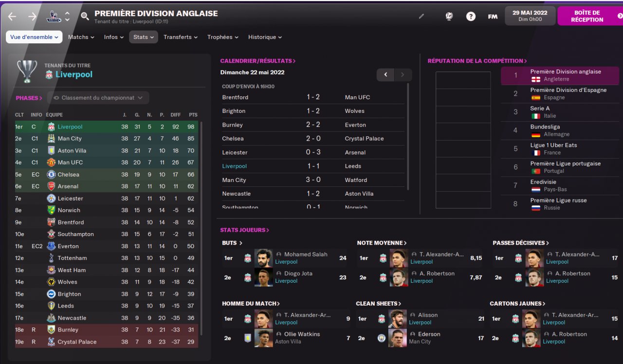Open the help question mark icon
The image size is (623, 364).
pyautogui.click(x=471, y=16)
